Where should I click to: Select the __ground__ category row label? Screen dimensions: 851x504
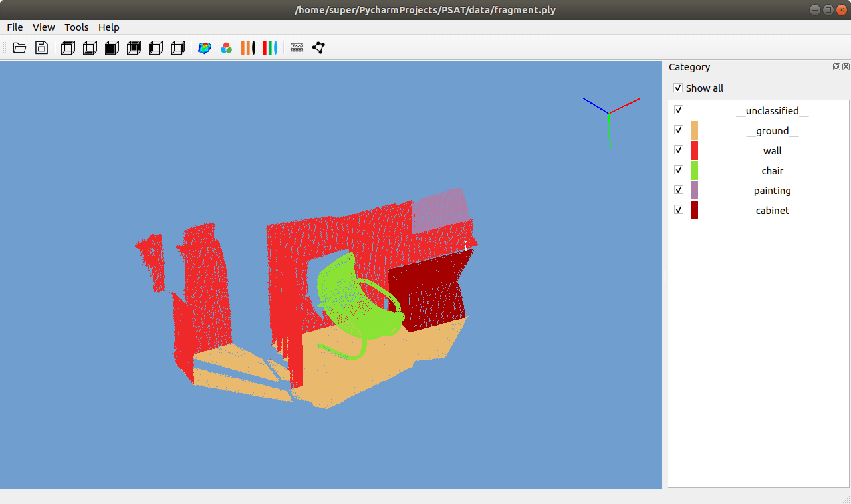[772, 131]
